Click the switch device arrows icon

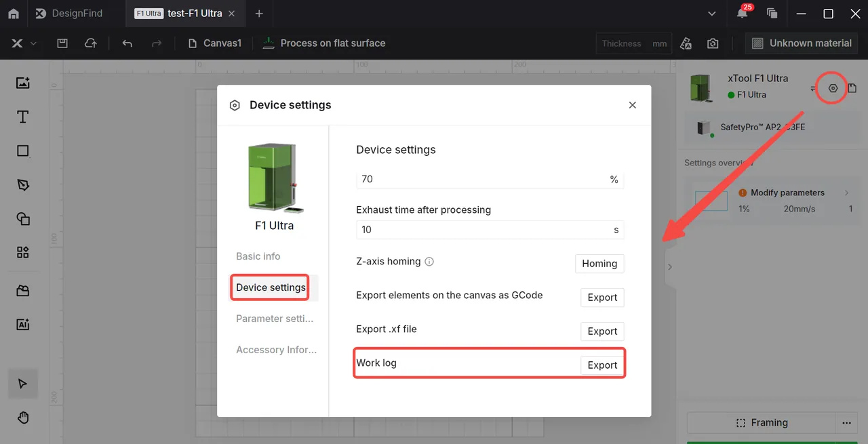click(x=814, y=88)
